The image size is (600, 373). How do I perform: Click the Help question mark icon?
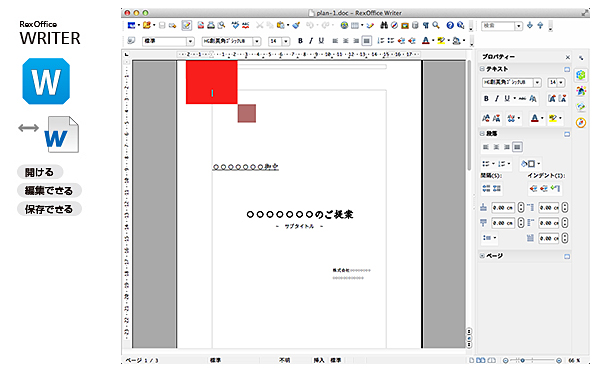(450, 25)
